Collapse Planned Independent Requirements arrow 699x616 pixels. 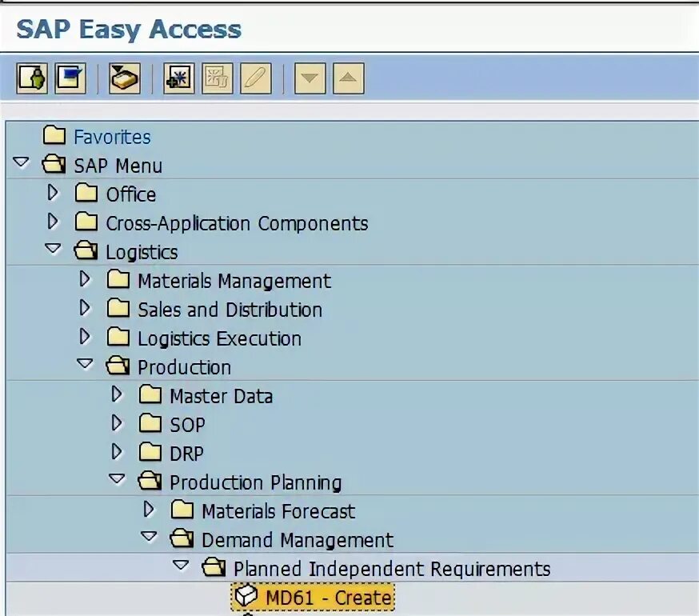coord(181,565)
